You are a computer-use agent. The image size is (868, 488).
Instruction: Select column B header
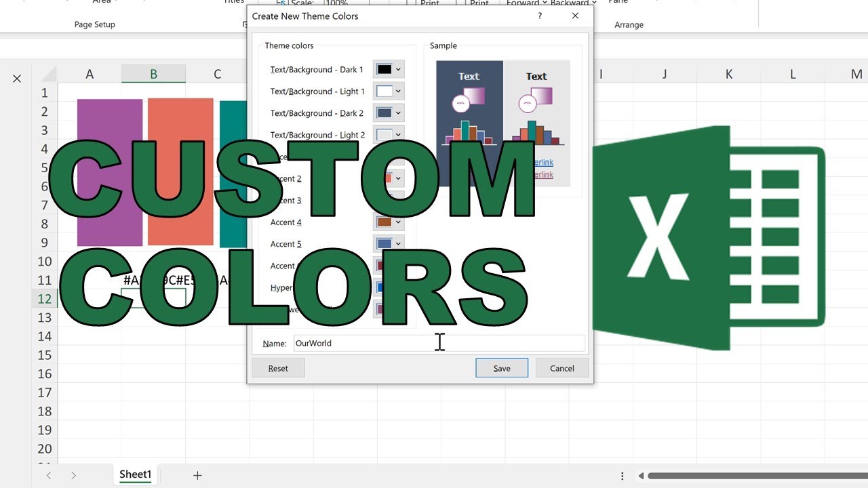pyautogui.click(x=154, y=74)
